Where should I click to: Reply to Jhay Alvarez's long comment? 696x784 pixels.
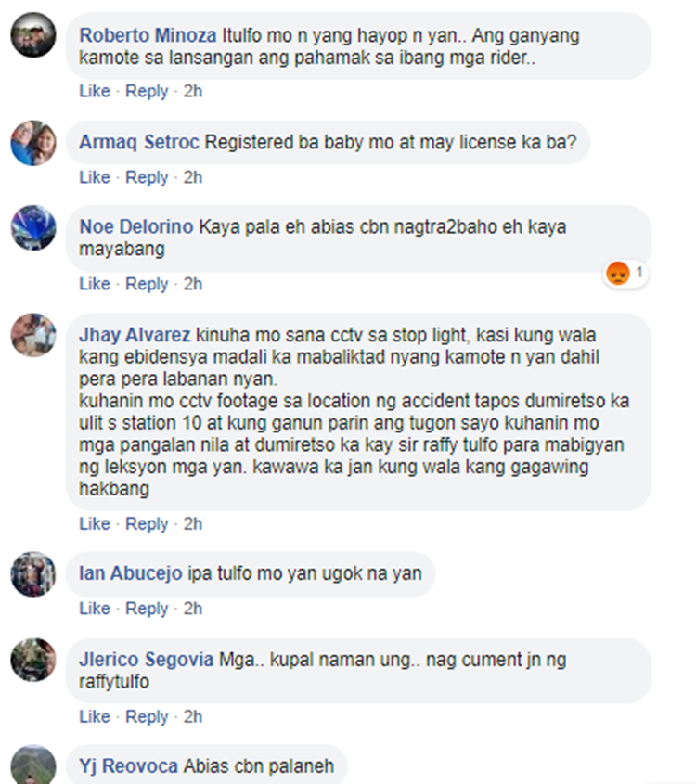click(x=147, y=523)
